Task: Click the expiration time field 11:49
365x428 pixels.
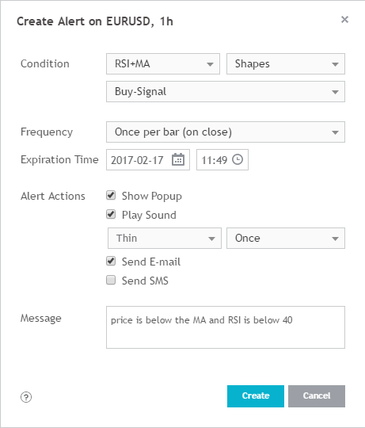Action: (x=222, y=160)
